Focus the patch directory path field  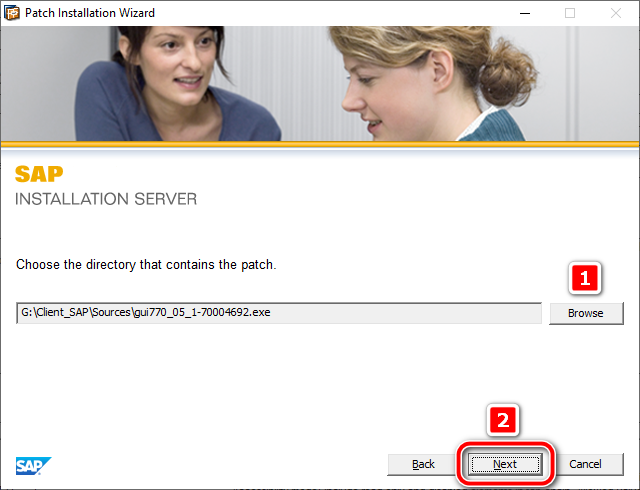[x=279, y=313]
